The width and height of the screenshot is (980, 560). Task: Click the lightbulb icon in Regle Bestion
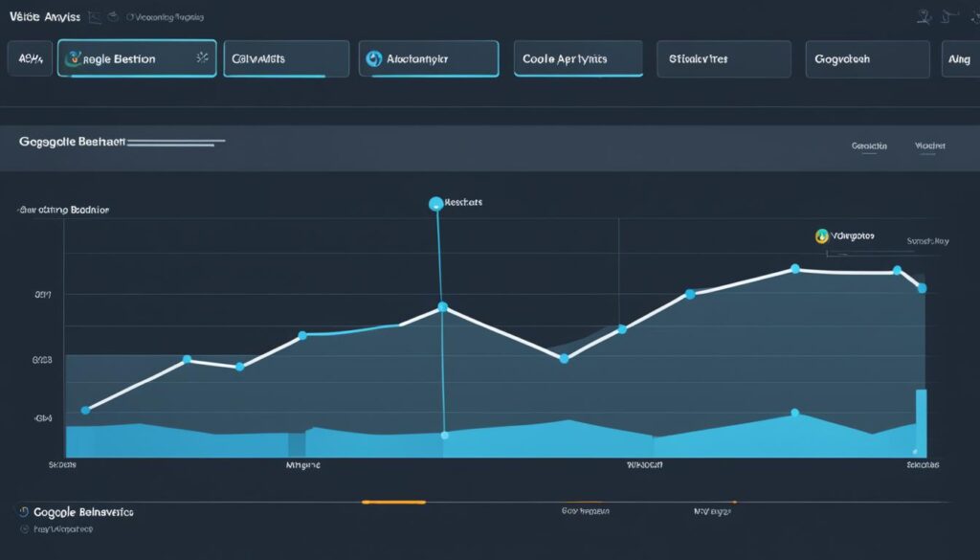[74, 58]
